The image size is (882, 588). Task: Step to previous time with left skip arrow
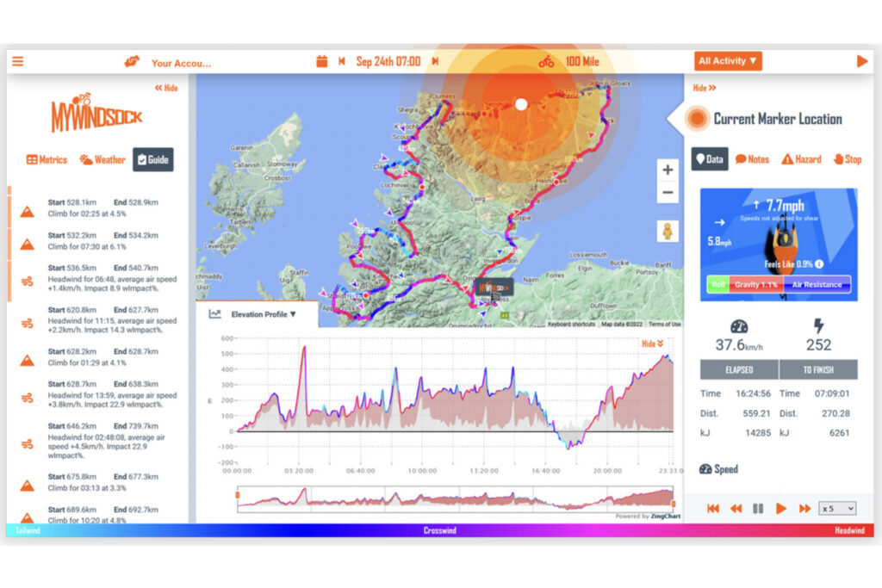341,61
